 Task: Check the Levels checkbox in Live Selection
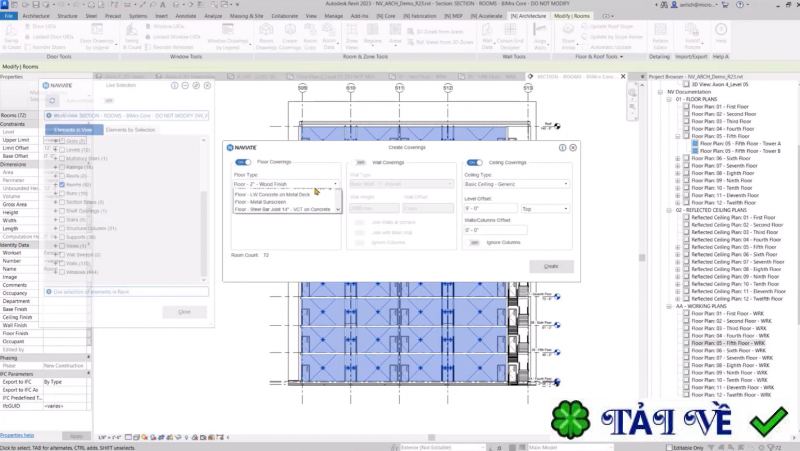[x=62, y=150]
